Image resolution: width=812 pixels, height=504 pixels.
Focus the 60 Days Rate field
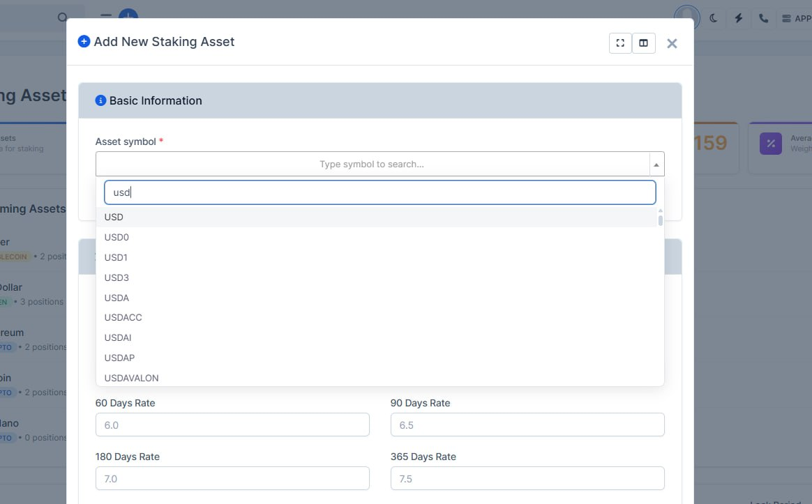(x=232, y=425)
